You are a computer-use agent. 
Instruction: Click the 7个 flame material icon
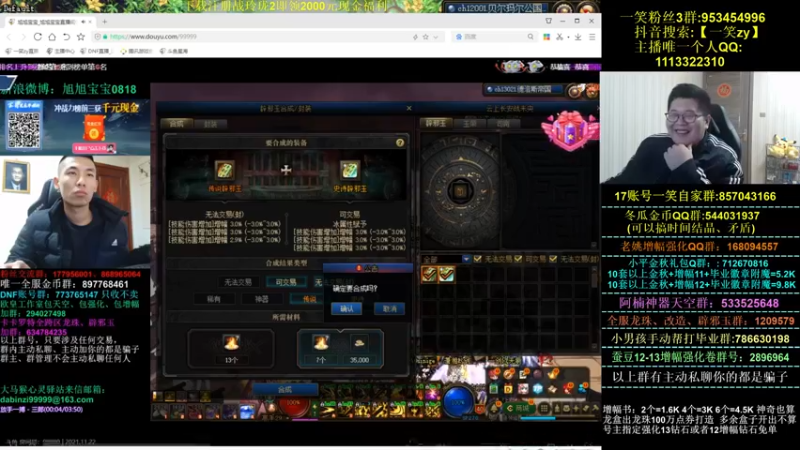pos(321,342)
